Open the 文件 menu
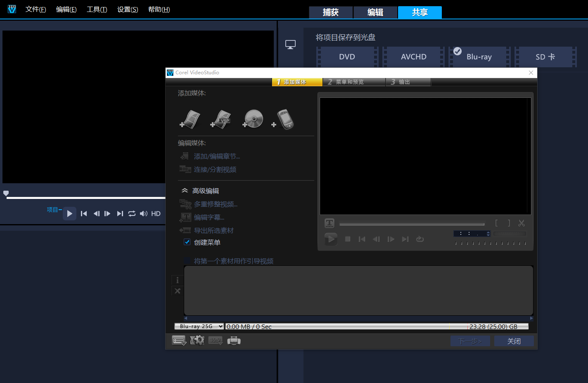 (x=36, y=9)
